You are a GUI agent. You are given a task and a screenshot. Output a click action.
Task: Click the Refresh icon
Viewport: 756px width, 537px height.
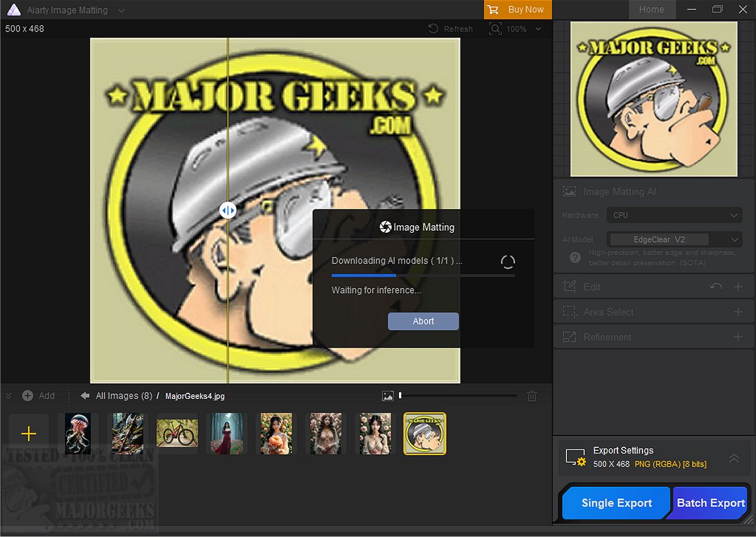pos(434,29)
